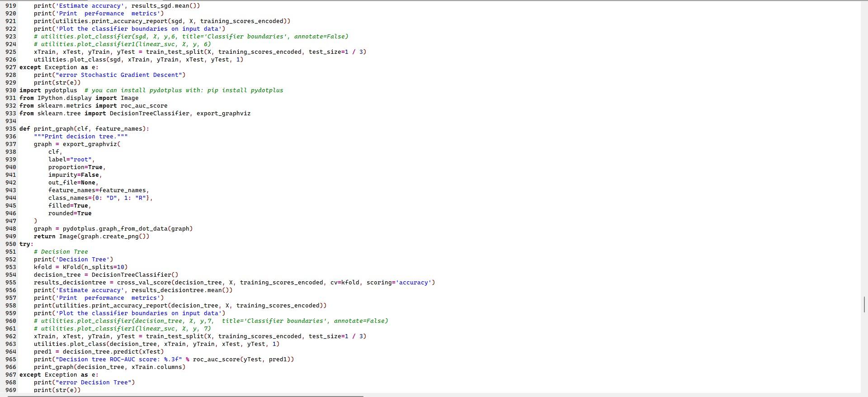Image resolution: width=868 pixels, height=397 pixels.
Task: Click the 'utilities.plot_class(decision_tree' line
Action: point(157,344)
